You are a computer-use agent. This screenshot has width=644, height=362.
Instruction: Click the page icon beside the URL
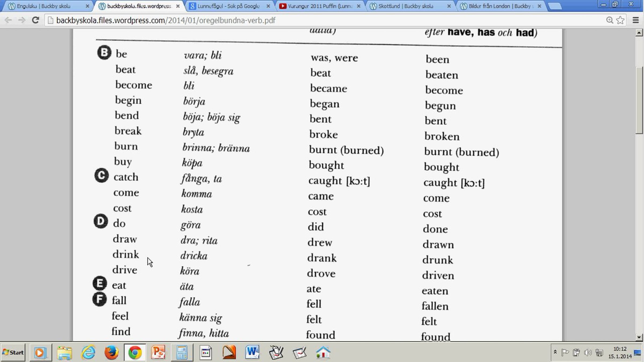pyautogui.click(x=50, y=20)
